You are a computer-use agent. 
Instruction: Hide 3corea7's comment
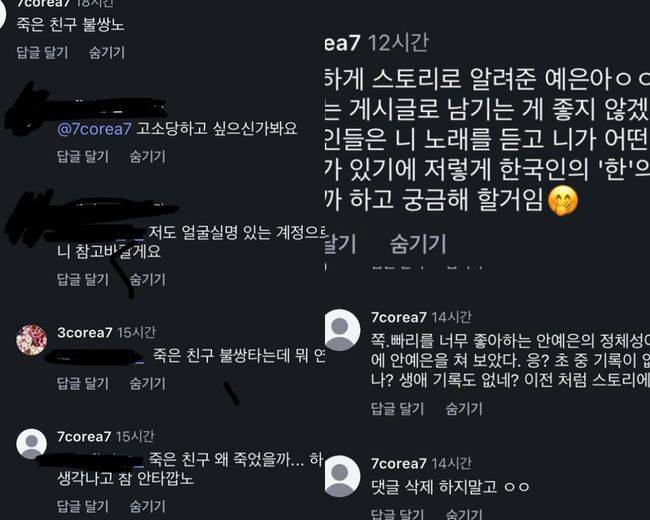pyautogui.click(x=148, y=383)
